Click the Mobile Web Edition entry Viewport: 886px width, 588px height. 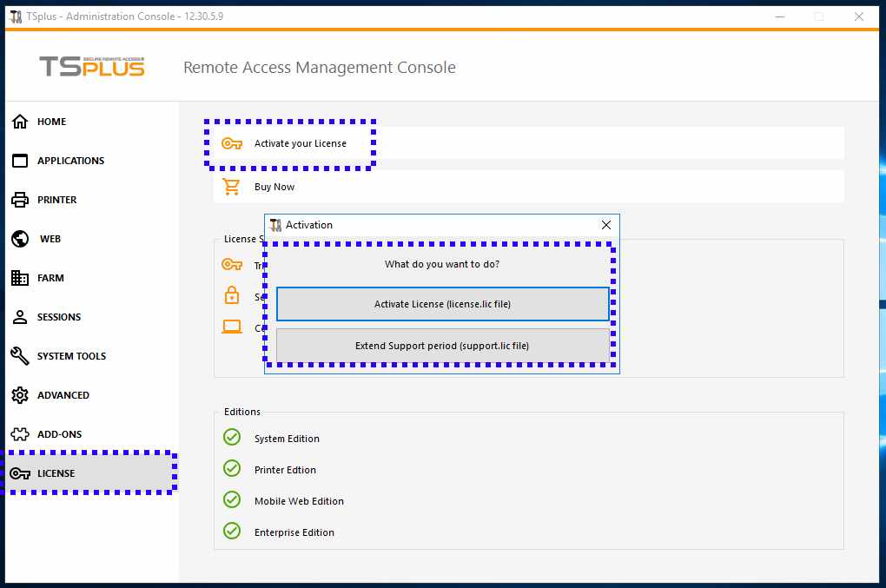click(299, 501)
